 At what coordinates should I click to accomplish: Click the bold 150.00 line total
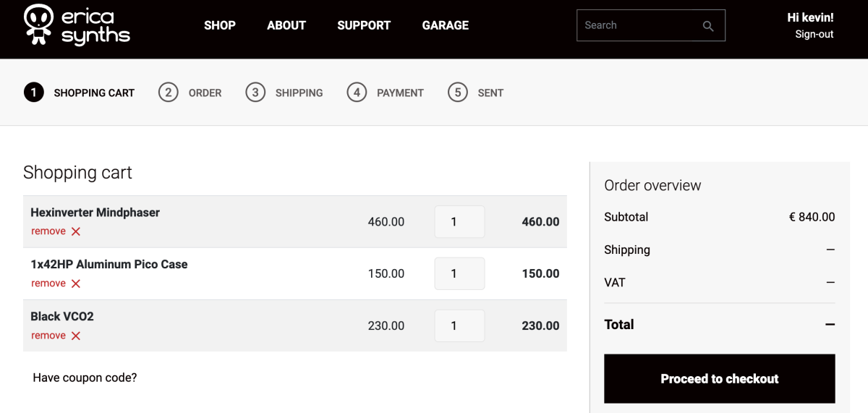point(540,274)
